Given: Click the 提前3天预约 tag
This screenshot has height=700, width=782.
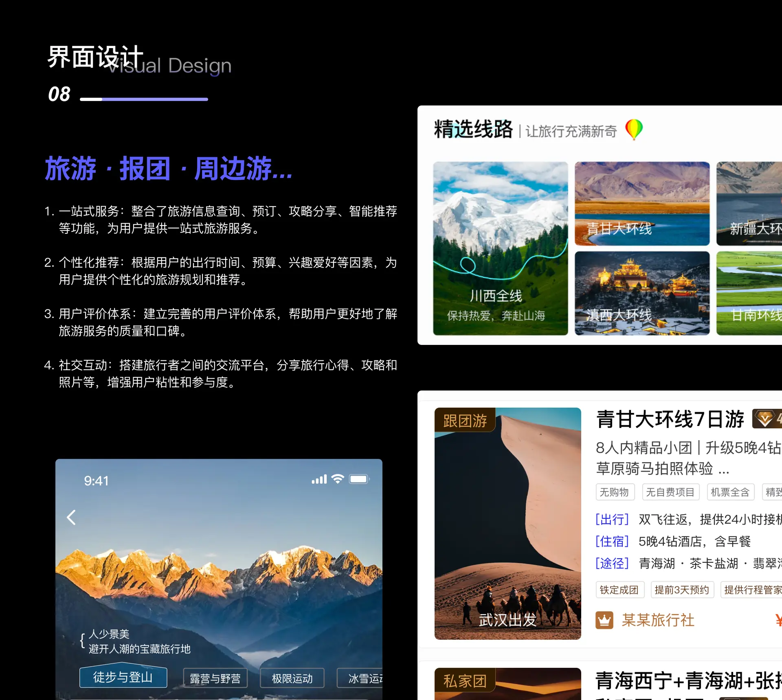Looking at the screenshot, I should click(682, 590).
